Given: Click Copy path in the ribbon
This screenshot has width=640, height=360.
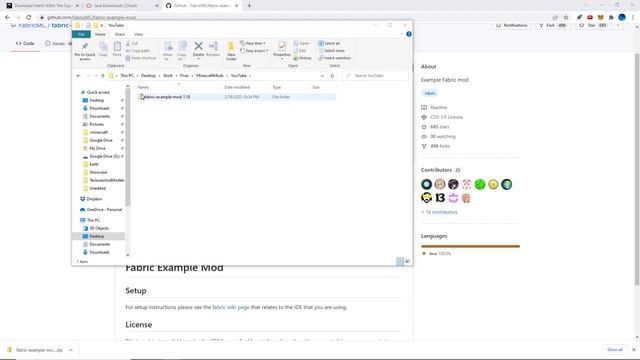Looking at the screenshot, I should (138, 51).
